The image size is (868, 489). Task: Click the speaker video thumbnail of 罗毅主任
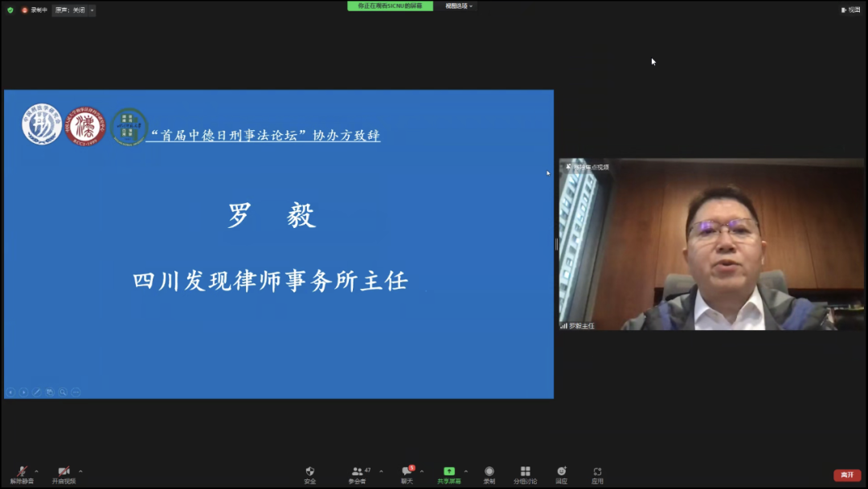711,245
